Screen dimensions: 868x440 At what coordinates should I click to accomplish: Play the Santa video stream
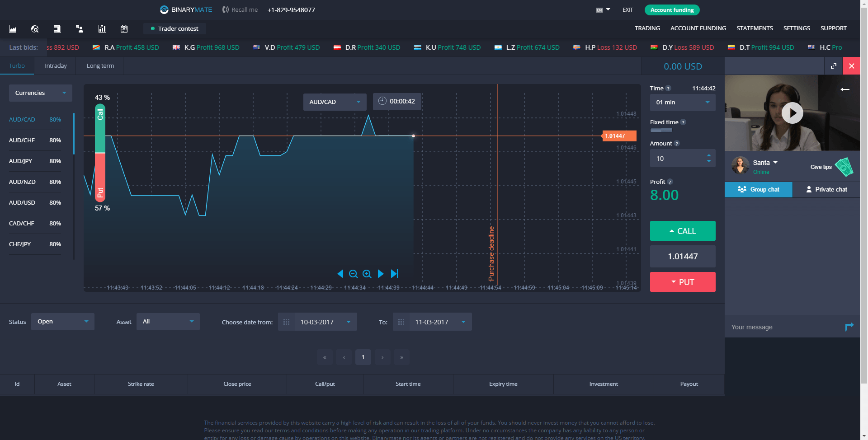pyautogui.click(x=793, y=113)
